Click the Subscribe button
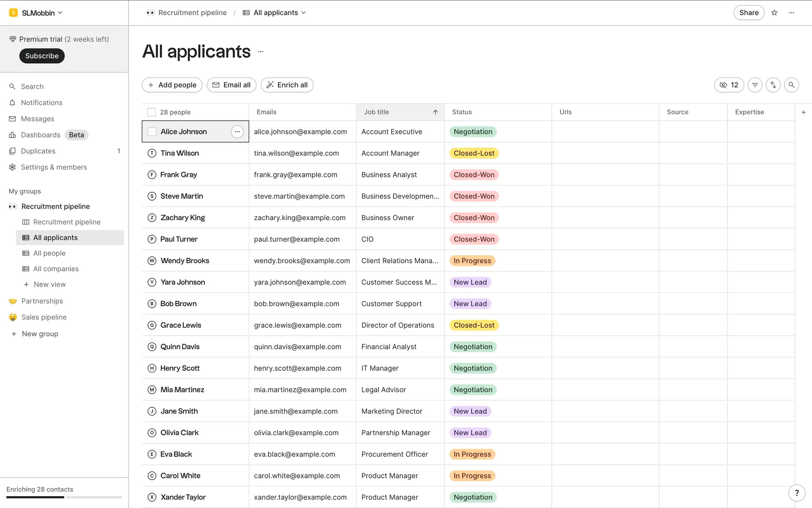 pyautogui.click(x=42, y=56)
